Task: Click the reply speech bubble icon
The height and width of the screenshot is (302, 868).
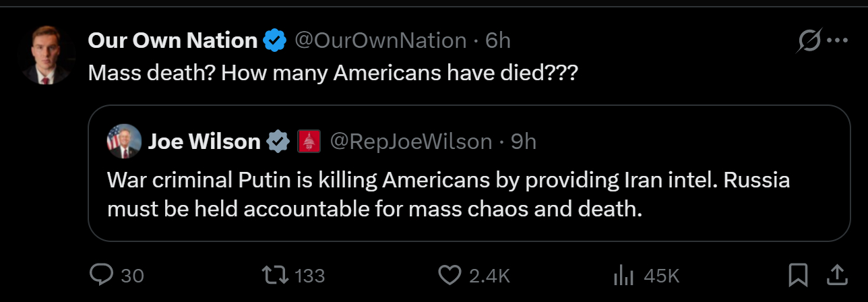Action: (x=101, y=275)
